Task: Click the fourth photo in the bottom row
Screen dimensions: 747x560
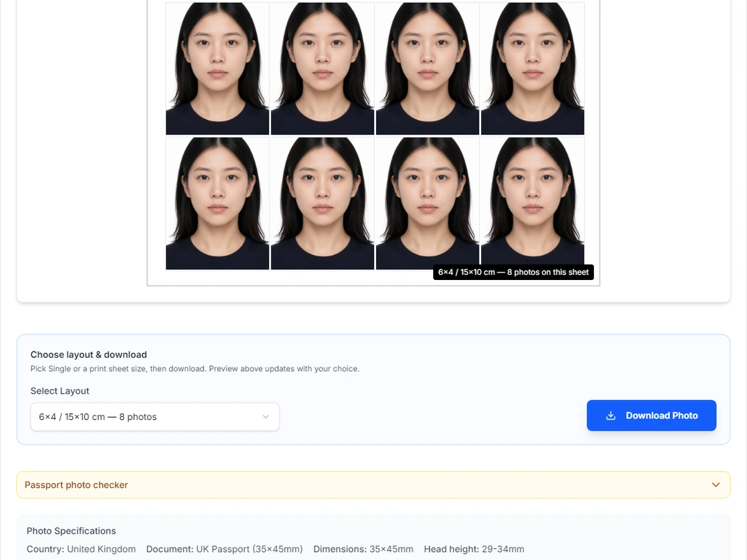Action: pos(533,203)
